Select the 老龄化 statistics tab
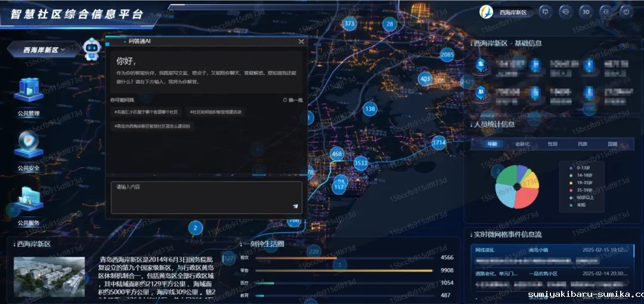Viewport: 644px width, 304px height. [x=522, y=144]
